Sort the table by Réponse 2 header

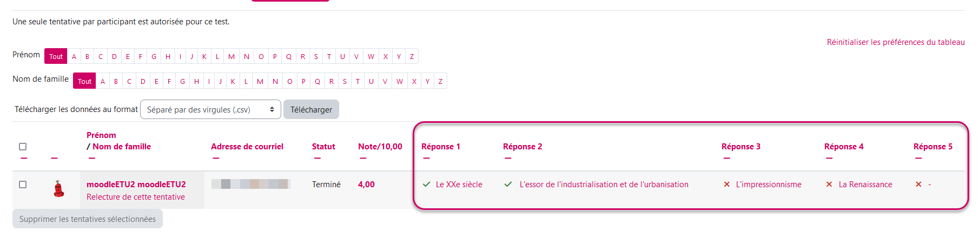522,147
